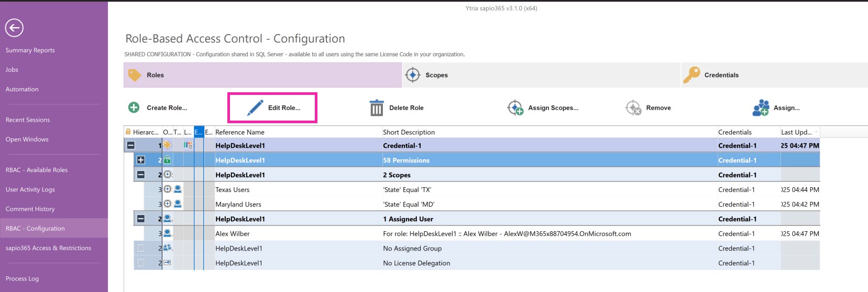Screen dimensions: 868x292
Task: Sort by Short Description column header
Action: tap(409, 132)
